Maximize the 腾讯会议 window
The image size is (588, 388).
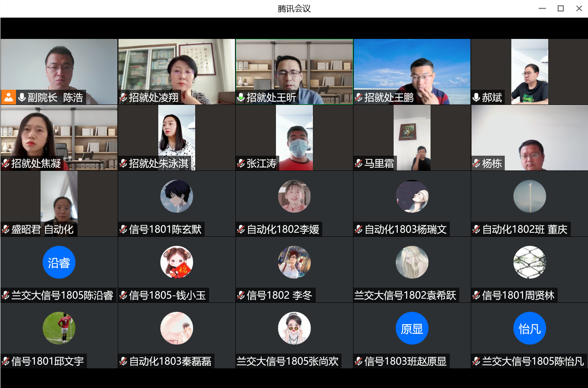point(561,9)
